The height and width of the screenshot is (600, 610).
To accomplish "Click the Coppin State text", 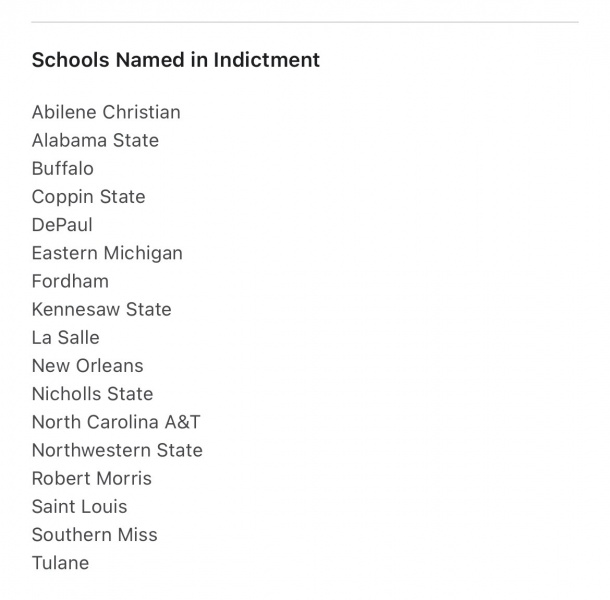I will (88, 197).
